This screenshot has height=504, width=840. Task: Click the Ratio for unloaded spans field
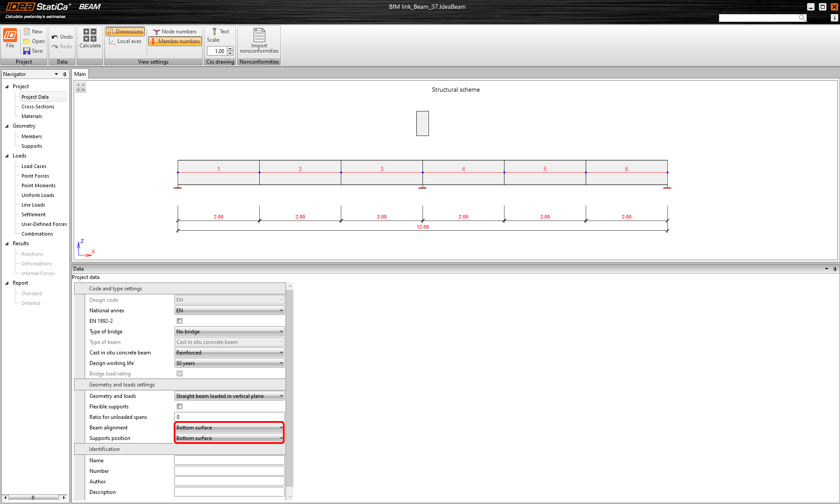click(229, 417)
